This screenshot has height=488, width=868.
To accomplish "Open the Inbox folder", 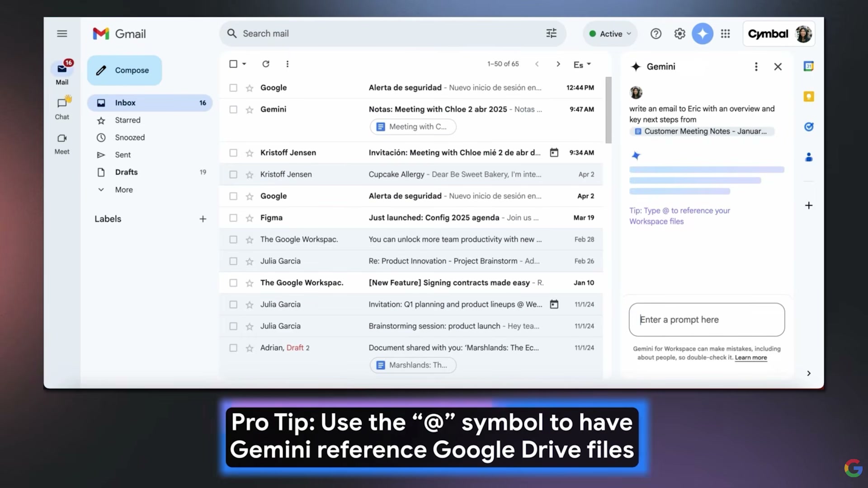I will tap(150, 103).
